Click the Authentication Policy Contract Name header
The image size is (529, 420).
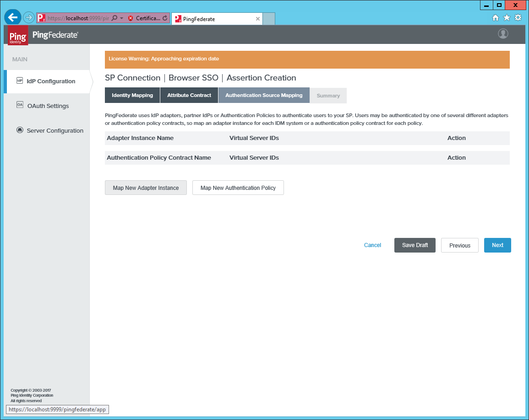click(x=159, y=157)
